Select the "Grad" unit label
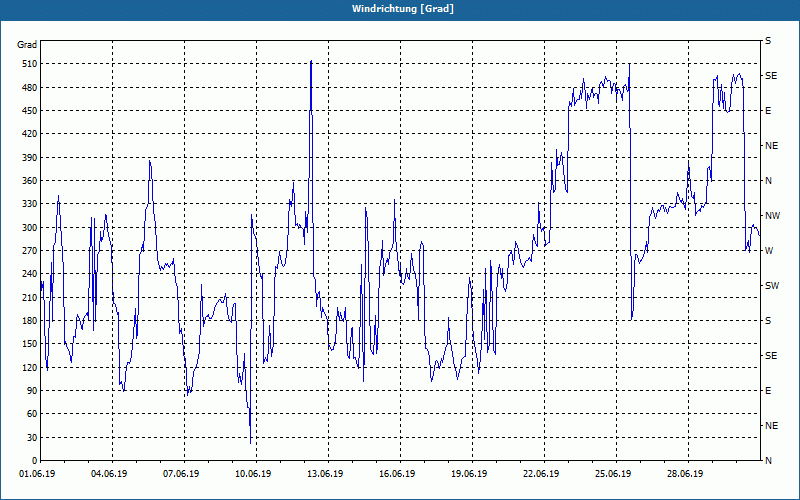Viewport: 800px width, 500px height. 27,45
